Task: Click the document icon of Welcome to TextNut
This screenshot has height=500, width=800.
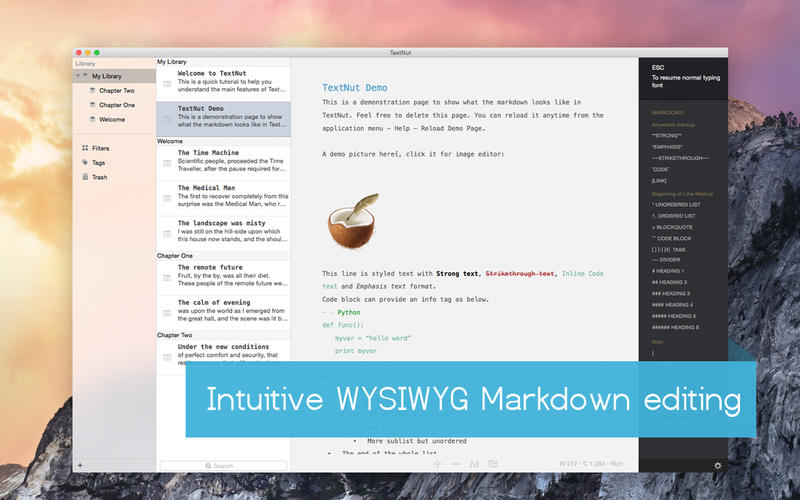Action: tap(167, 84)
